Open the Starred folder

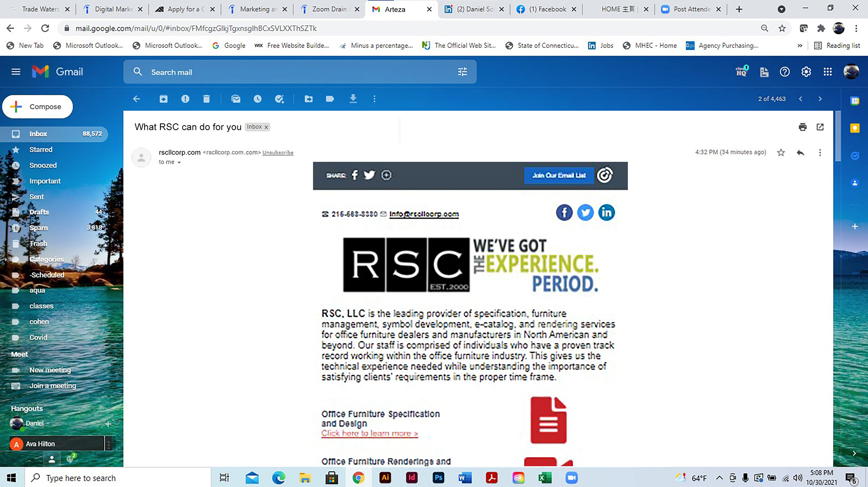coord(41,150)
